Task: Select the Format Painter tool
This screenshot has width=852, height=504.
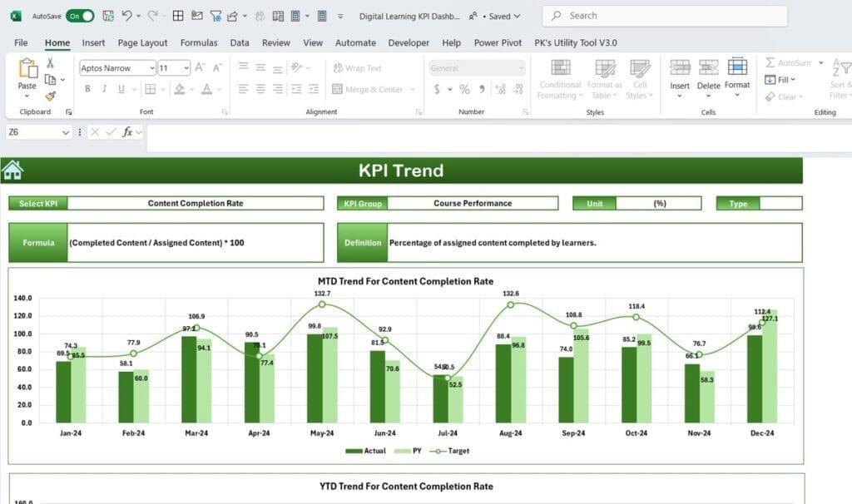Action: (49, 96)
